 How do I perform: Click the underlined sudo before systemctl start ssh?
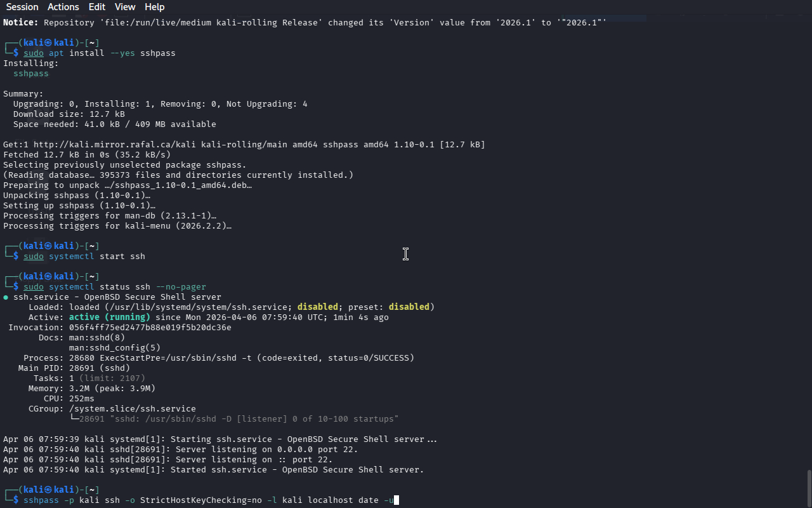(34, 257)
